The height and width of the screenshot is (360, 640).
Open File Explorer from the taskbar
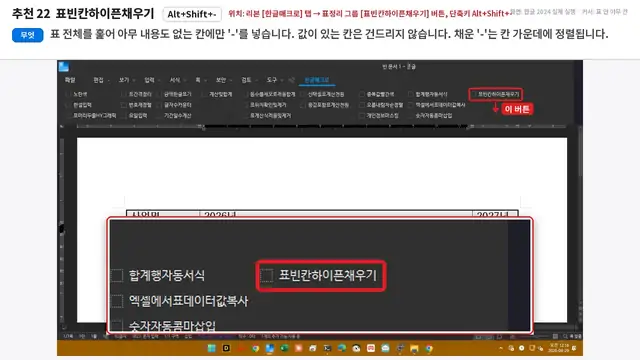(x=414, y=348)
